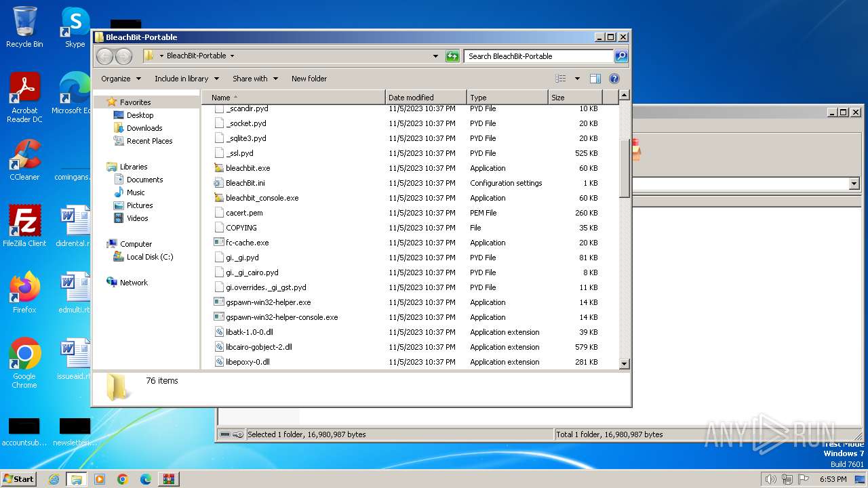Open Pictures library in navigation pane
This screenshot has width=868, height=488.
tap(140, 205)
